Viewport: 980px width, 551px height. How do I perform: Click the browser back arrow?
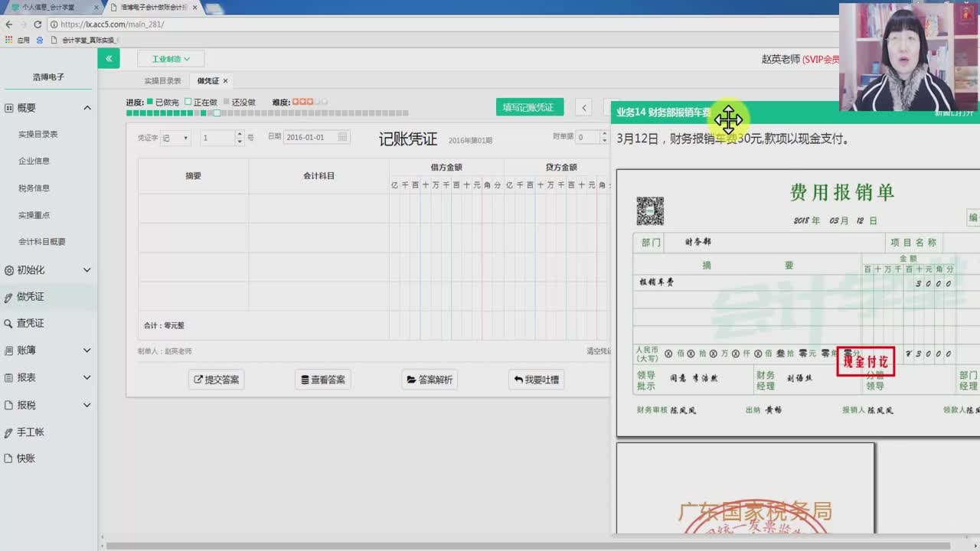[8, 24]
